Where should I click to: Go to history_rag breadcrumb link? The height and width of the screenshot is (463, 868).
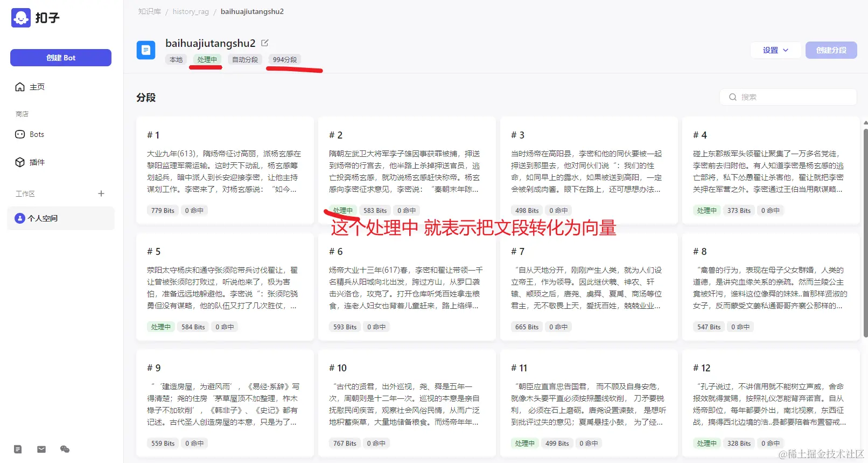191,11
